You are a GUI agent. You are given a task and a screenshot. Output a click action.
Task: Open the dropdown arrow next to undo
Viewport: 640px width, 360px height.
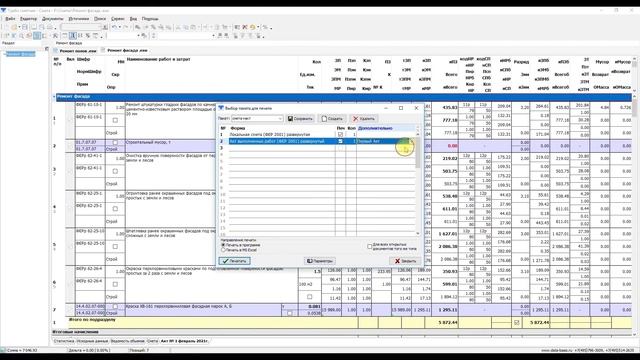[120, 27]
